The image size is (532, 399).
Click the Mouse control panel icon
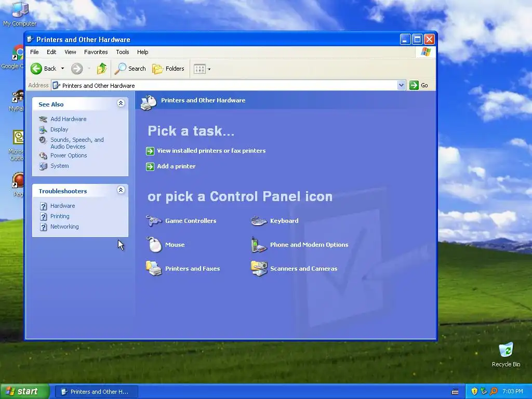[154, 245]
